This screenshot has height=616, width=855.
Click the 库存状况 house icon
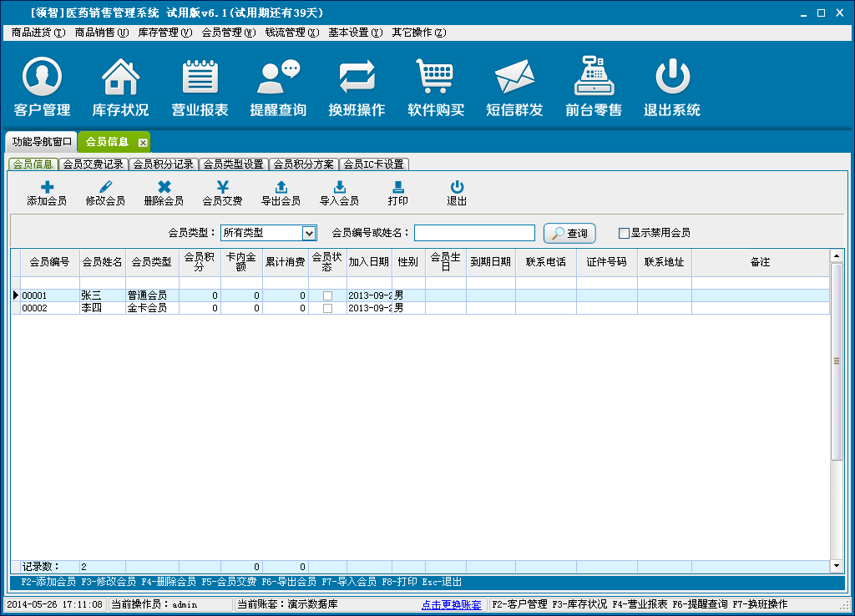click(x=120, y=87)
